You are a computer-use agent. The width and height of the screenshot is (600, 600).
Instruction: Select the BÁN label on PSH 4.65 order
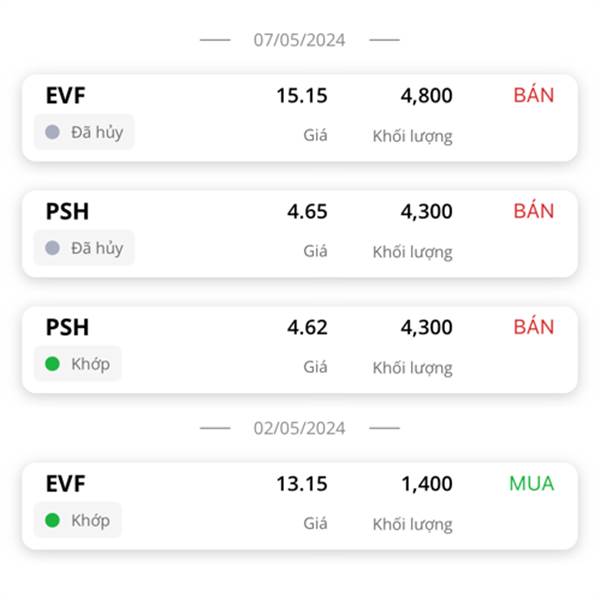tap(534, 210)
